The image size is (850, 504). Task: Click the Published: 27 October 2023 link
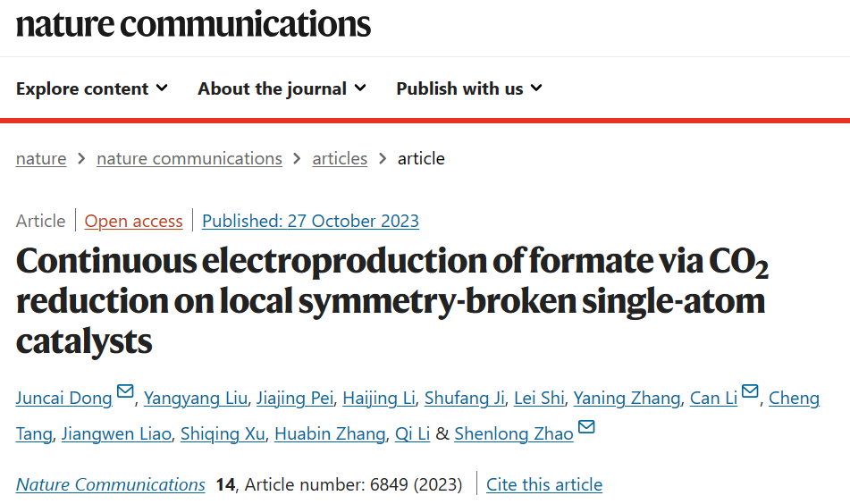coord(311,221)
